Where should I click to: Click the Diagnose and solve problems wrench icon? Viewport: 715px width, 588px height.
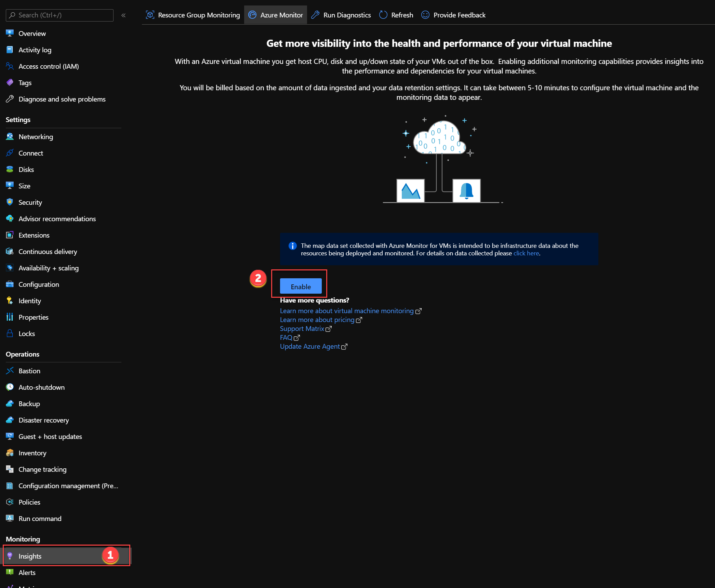[10, 99]
